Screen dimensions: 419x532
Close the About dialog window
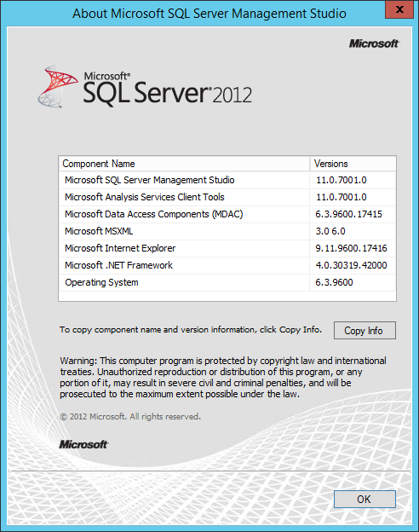click(399, 9)
